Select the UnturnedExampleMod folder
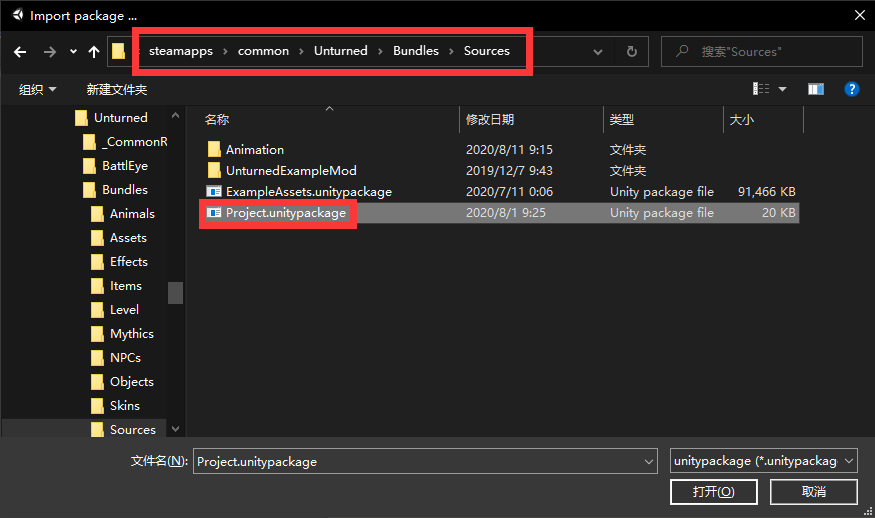 tap(291, 171)
